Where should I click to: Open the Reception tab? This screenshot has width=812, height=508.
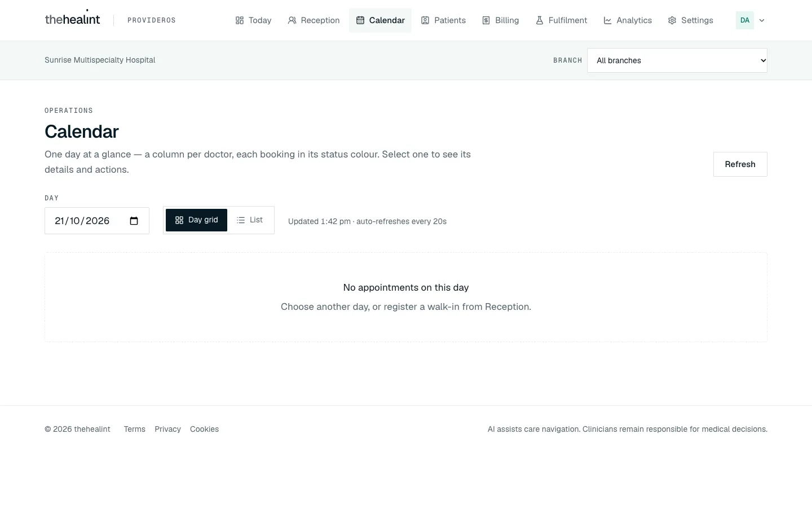tap(314, 20)
